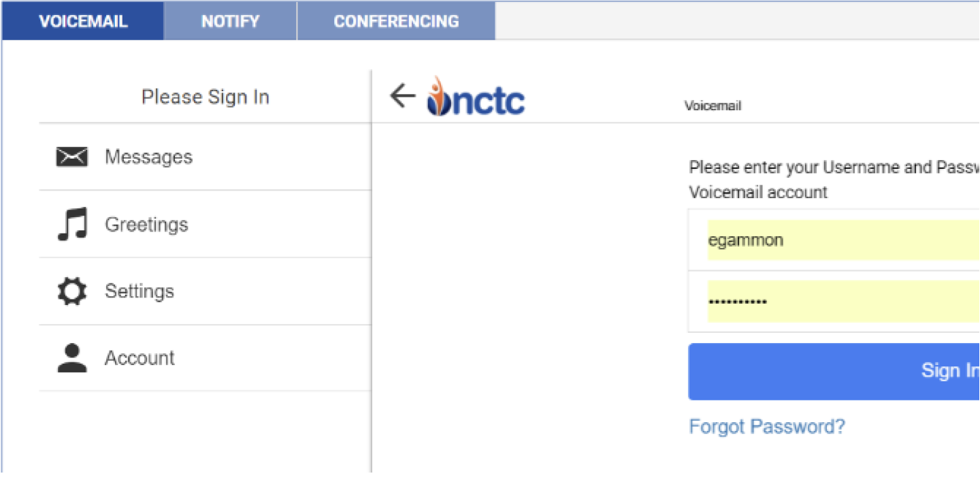
Task: Click the envelope icon beside Messages
Action: (71, 157)
